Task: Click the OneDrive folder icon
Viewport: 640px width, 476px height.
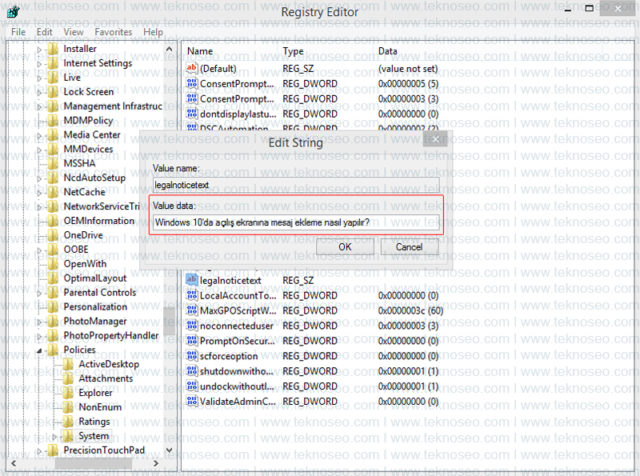Action: point(53,235)
